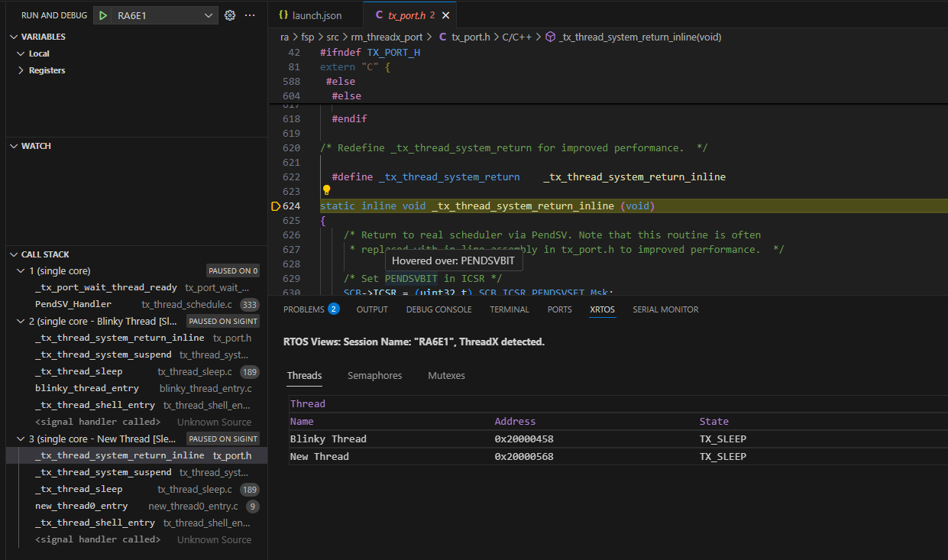Image resolution: width=948 pixels, height=560 pixels.
Task: Collapse the Local variables scope
Action: (21, 53)
